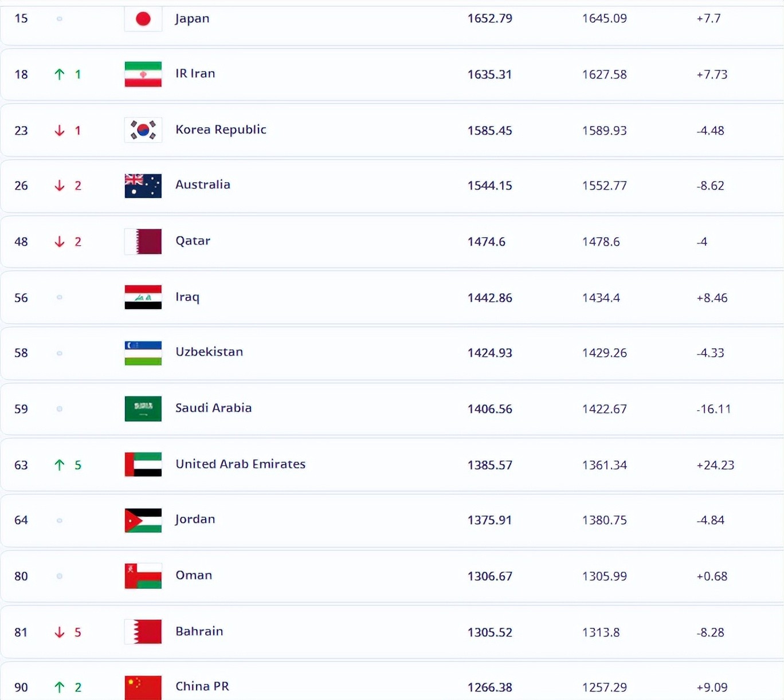Click the Bahrain flag icon
Screen dimensions: 784x700
coord(143,632)
